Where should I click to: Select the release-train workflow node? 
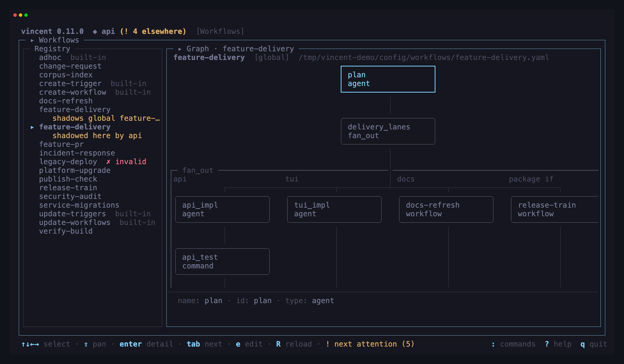point(555,209)
